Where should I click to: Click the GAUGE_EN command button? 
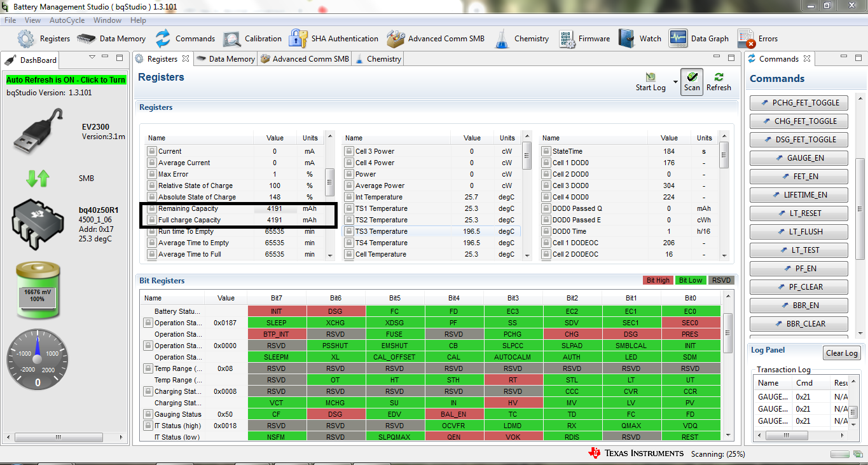click(799, 158)
